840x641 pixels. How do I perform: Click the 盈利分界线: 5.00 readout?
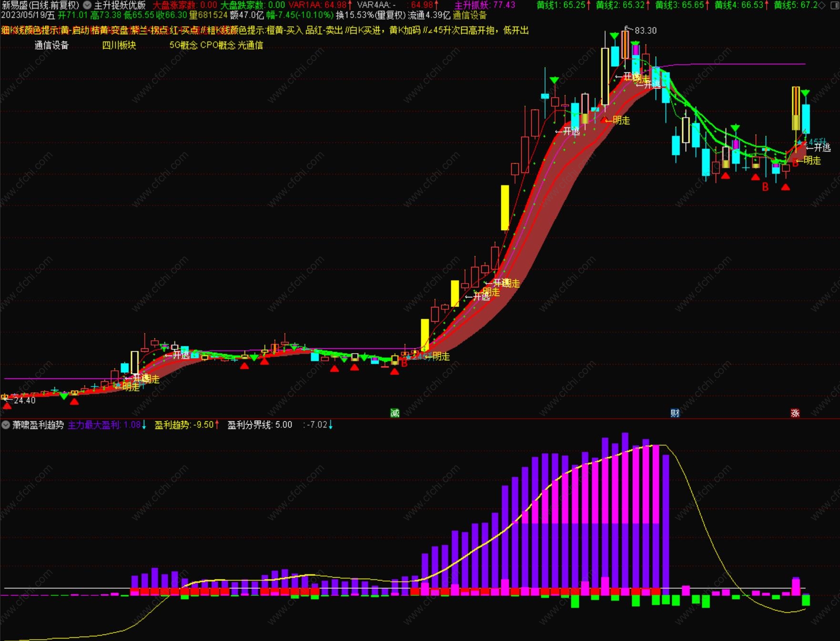click(x=260, y=425)
